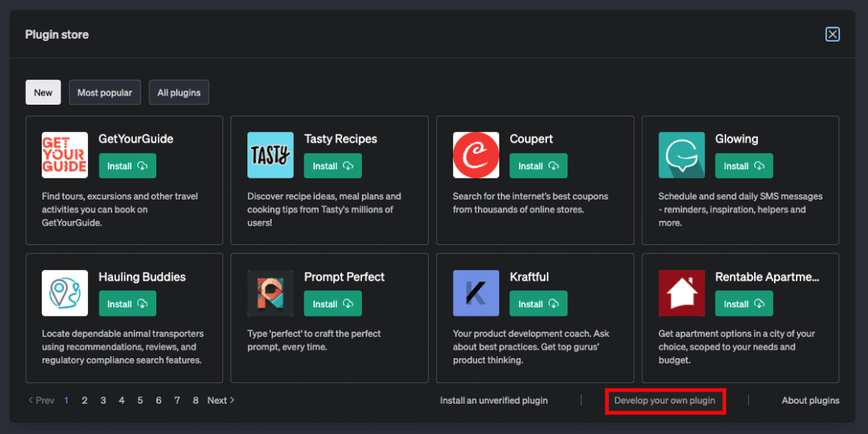
Task: Open the About plugins link
Action: [x=810, y=401]
